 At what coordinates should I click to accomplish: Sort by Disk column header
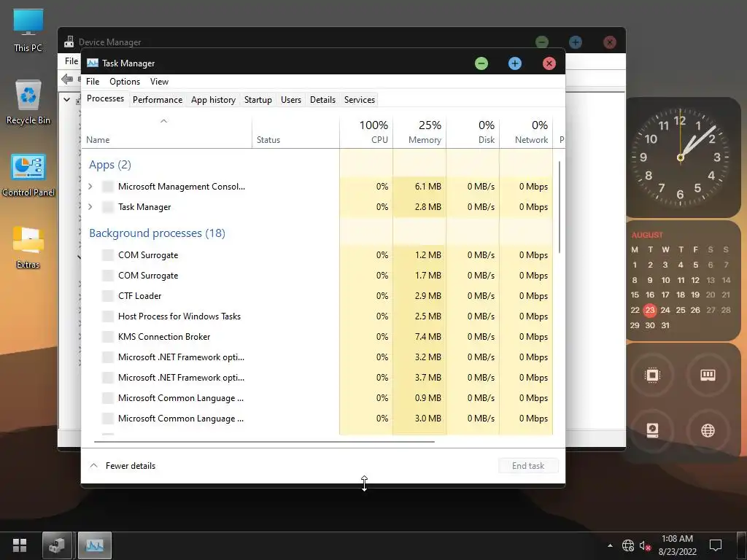(473, 132)
